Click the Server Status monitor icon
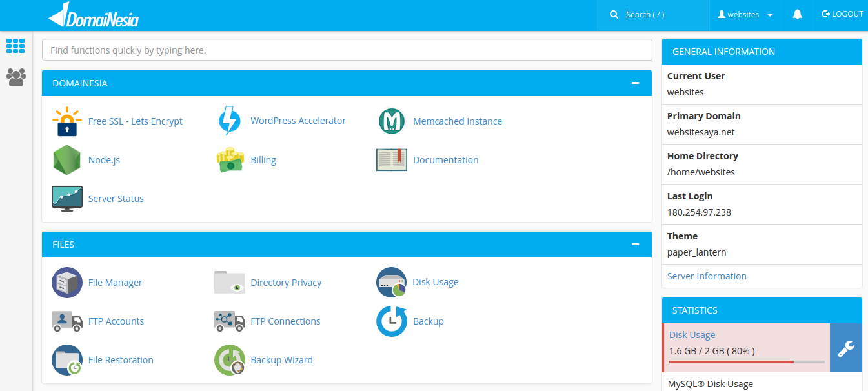868x391 pixels. (67, 199)
